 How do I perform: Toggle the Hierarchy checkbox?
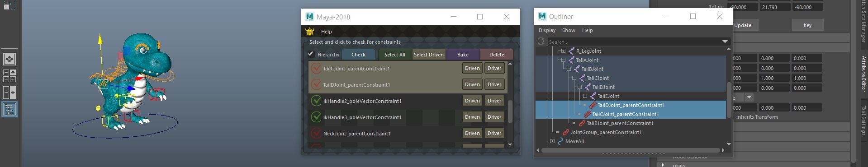click(x=311, y=54)
